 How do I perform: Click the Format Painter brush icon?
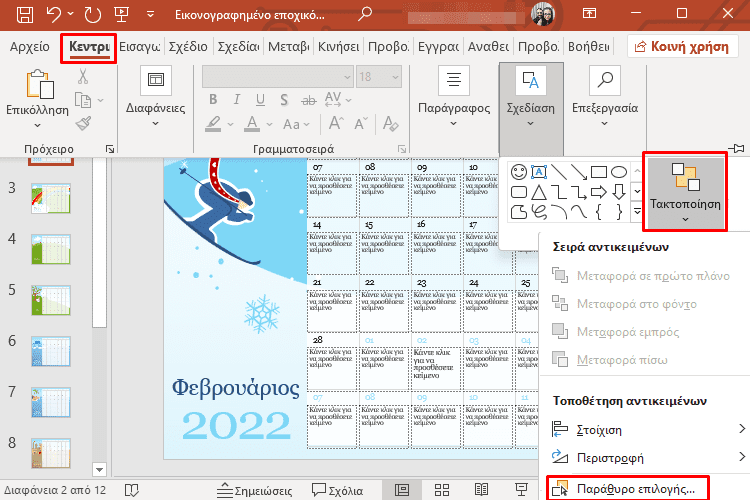(83, 123)
